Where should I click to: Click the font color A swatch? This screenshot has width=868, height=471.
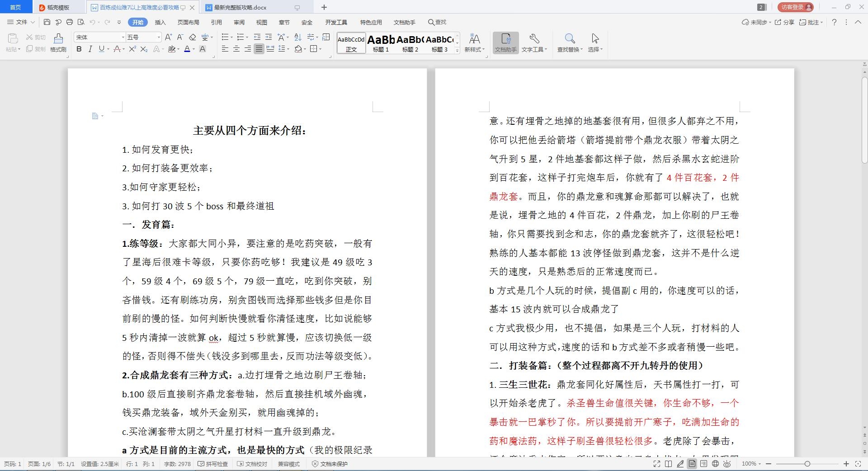pyautogui.click(x=187, y=49)
